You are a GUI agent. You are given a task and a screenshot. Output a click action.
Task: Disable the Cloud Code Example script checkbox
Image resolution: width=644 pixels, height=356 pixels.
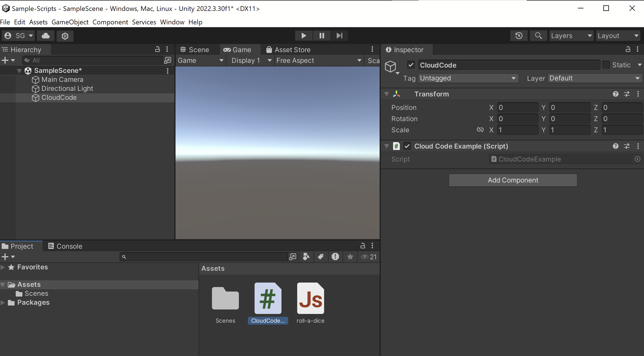[x=407, y=146]
